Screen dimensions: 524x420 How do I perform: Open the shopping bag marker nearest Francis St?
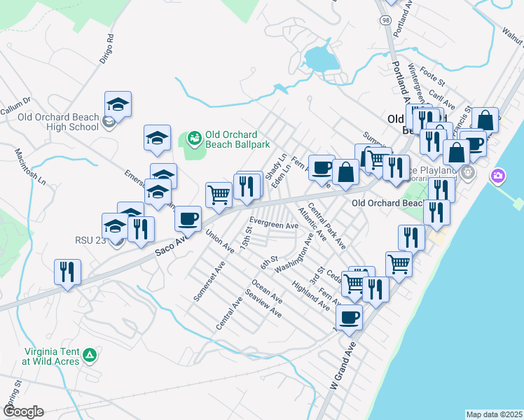tap(485, 122)
